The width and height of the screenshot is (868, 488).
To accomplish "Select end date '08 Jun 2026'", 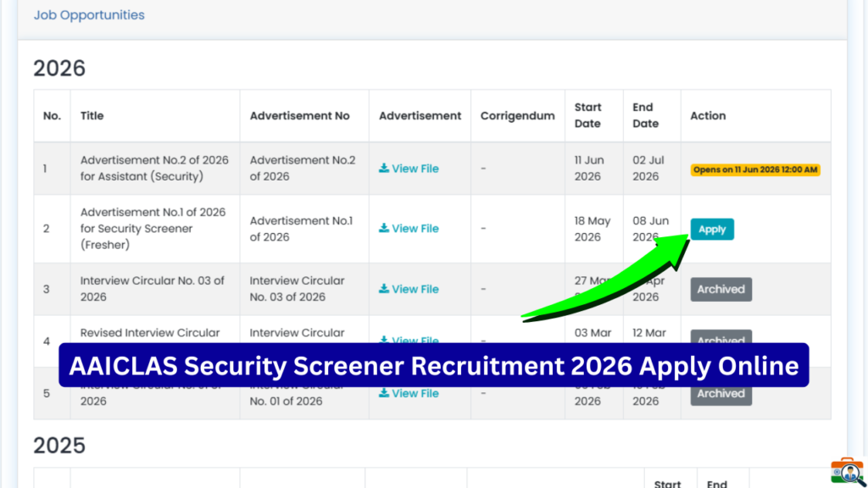I will point(650,229).
